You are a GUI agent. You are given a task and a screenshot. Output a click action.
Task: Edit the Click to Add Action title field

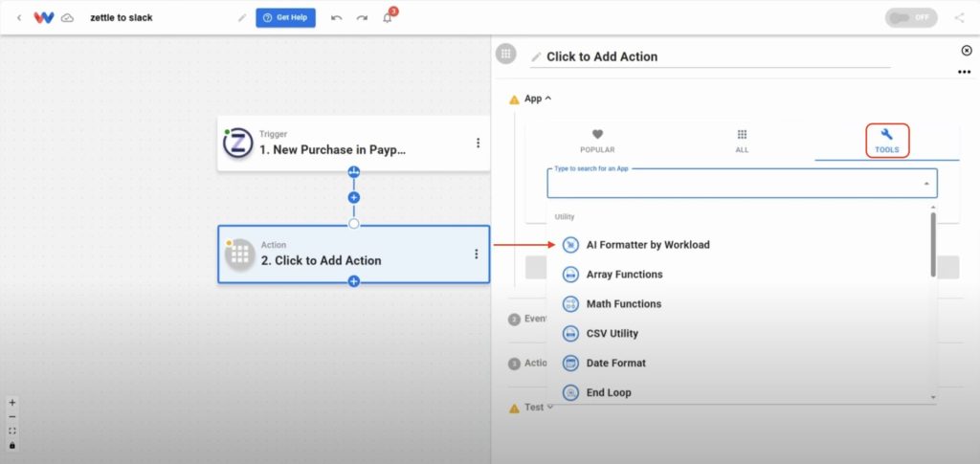point(711,56)
